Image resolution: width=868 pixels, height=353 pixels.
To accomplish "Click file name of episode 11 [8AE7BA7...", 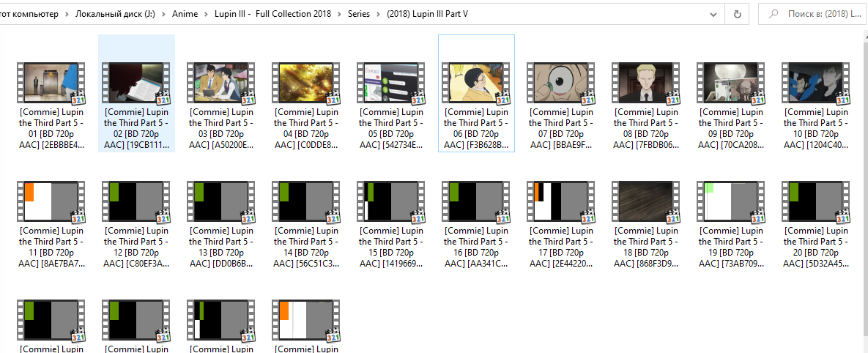I will click(x=51, y=248).
